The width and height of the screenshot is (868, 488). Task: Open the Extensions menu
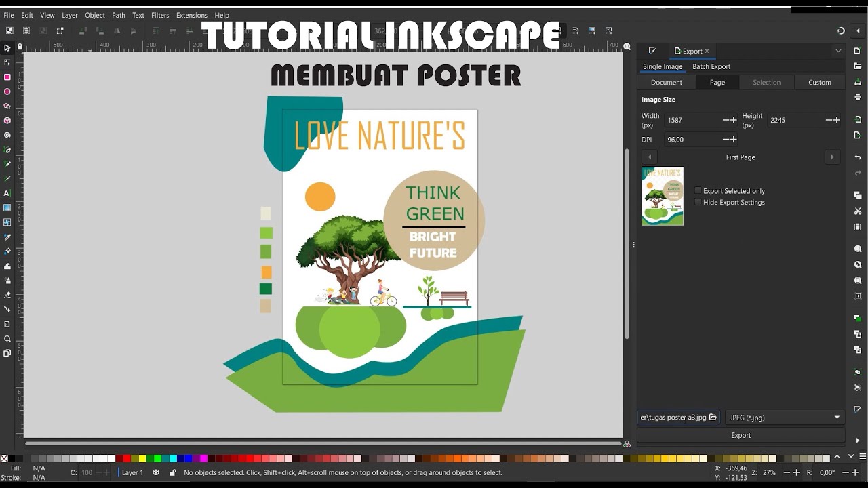[192, 15]
